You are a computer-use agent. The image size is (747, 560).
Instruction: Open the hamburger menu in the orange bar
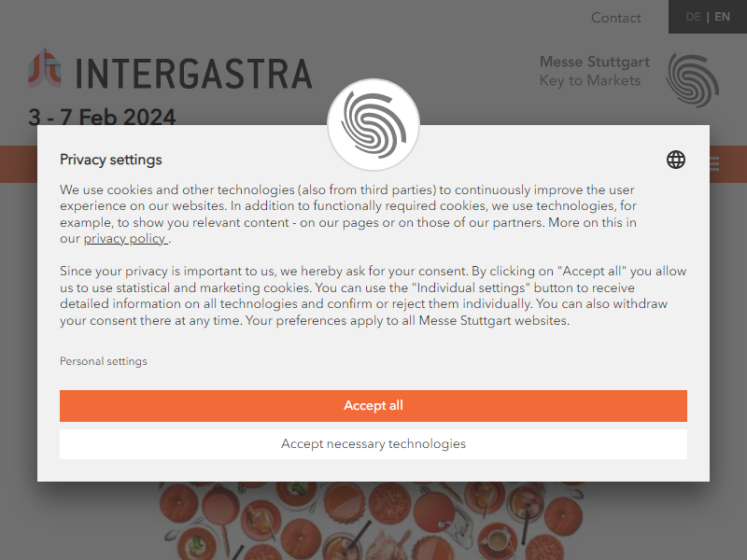pos(714,164)
